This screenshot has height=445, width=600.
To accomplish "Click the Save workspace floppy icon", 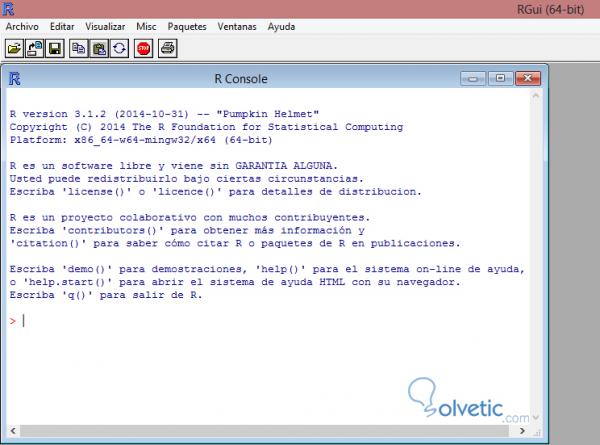I will point(55,49).
